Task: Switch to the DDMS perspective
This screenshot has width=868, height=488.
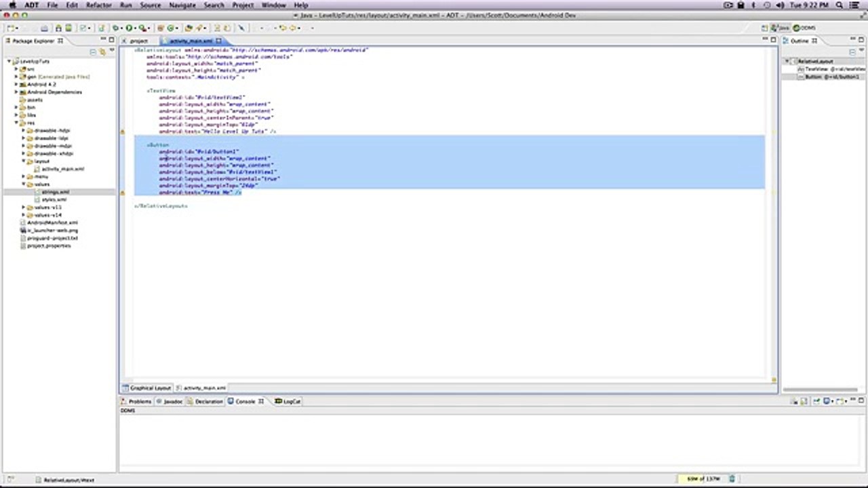Action: [x=804, y=28]
